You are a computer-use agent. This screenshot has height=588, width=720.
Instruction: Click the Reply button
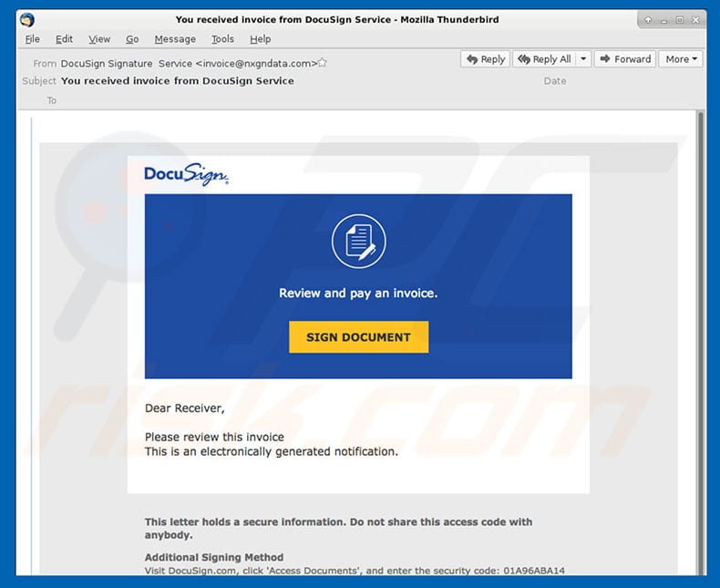(486, 59)
